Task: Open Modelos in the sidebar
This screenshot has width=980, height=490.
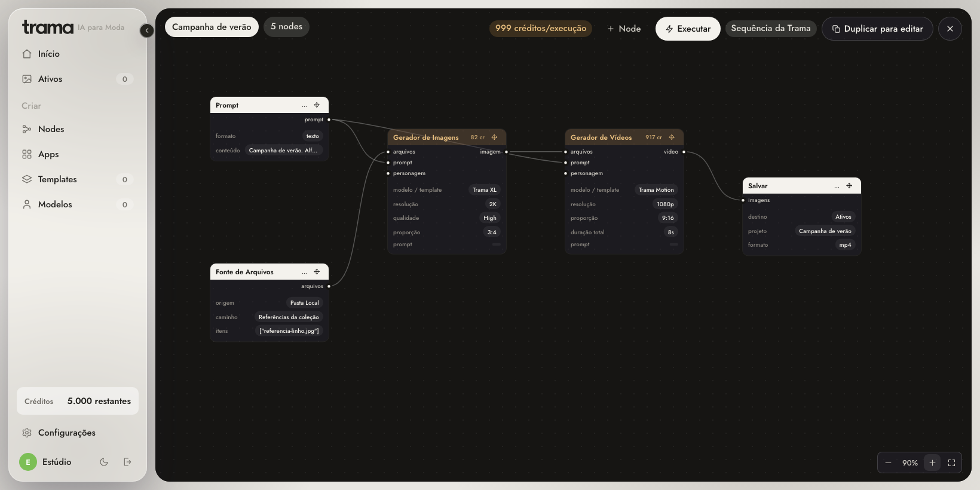Action: [x=78, y=204]
